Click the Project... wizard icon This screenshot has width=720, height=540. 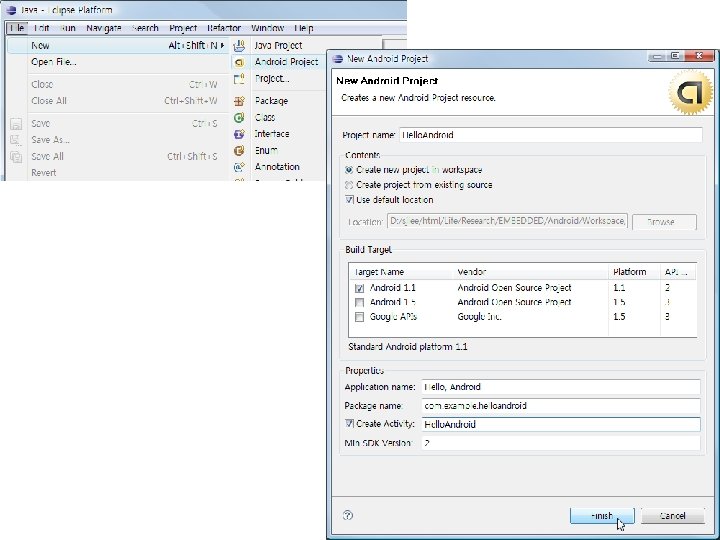(x=239, y=79)
